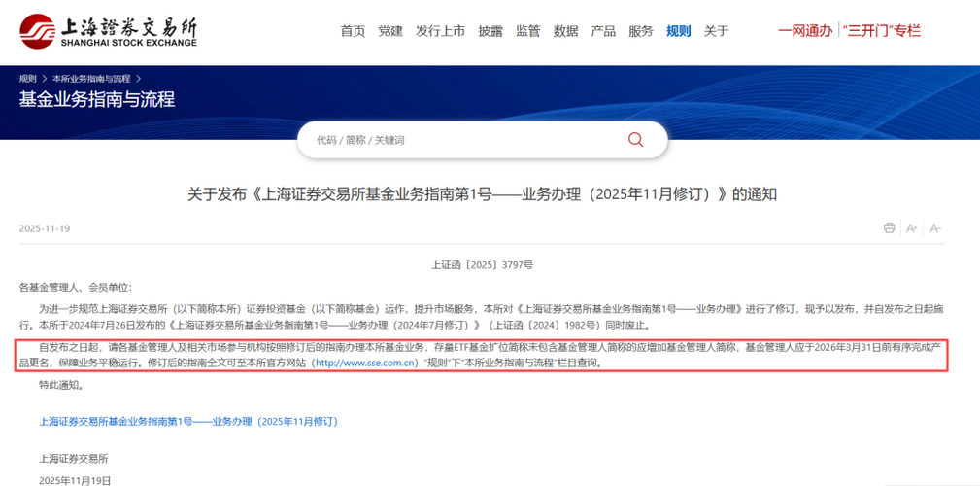Click the Shanghai Stock Exchange logo
Viewport: 980px width, 486px height.
(x=108, y=31)
